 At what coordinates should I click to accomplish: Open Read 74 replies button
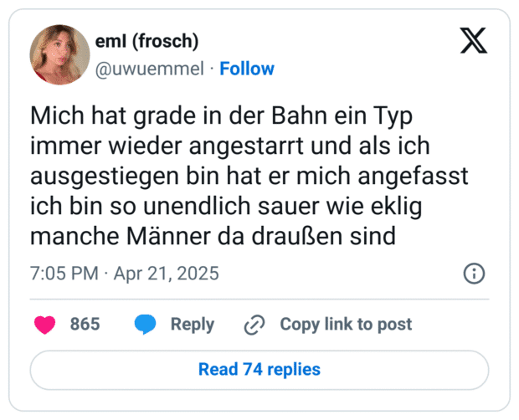click(259, 369)
